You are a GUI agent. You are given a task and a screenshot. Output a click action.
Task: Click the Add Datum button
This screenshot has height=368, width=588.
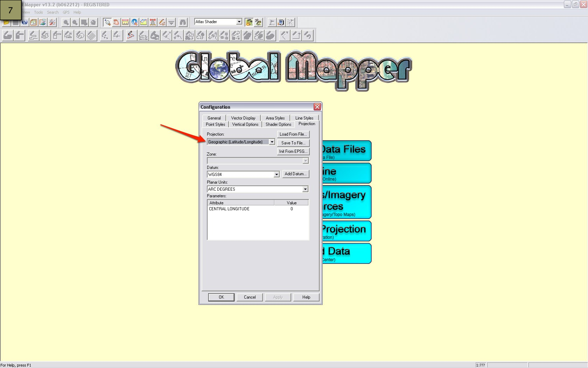pos(296,174)
